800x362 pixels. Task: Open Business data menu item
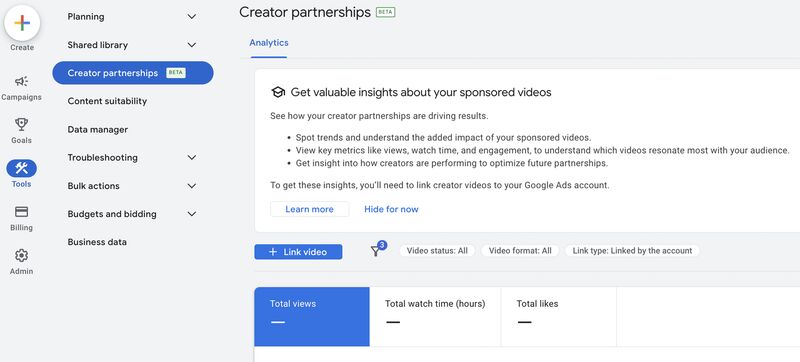(x=97, y=242)
